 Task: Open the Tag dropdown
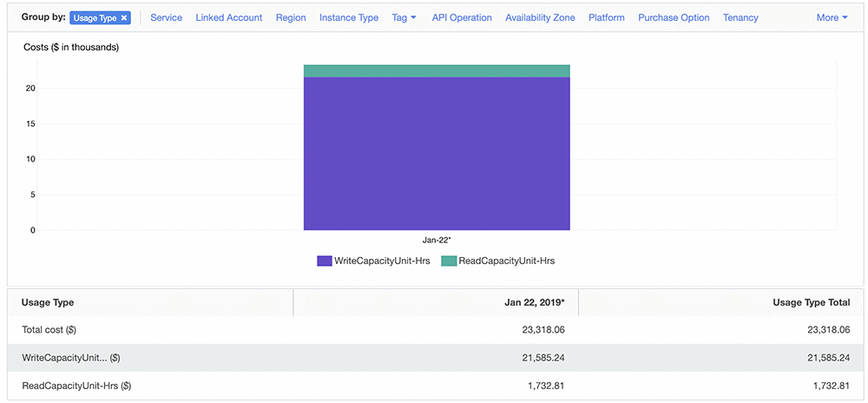404,17
